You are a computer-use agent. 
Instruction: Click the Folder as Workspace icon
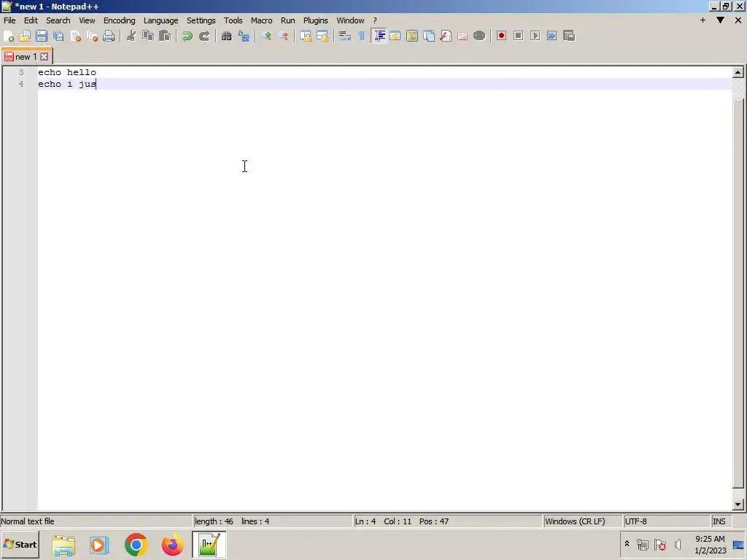(x=462, y=36)
